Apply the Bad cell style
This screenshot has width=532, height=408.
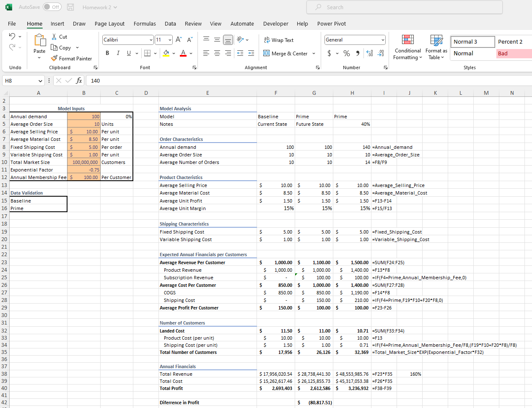(x=514, y=54)
